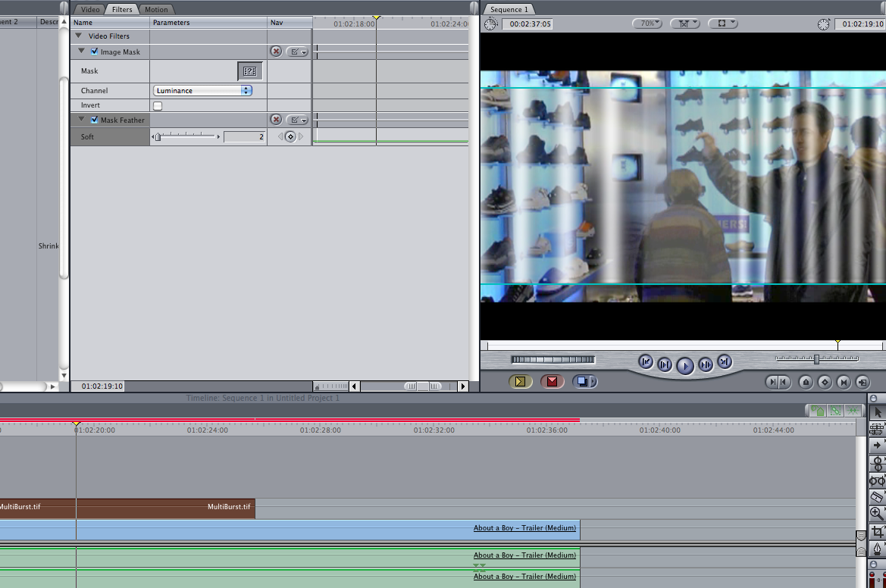This screenshot has width=886, height=588.
Task: Click the Viewer current timecode 01:02:19:10 field
Action: pyautogui.click(x=102, y=386)
